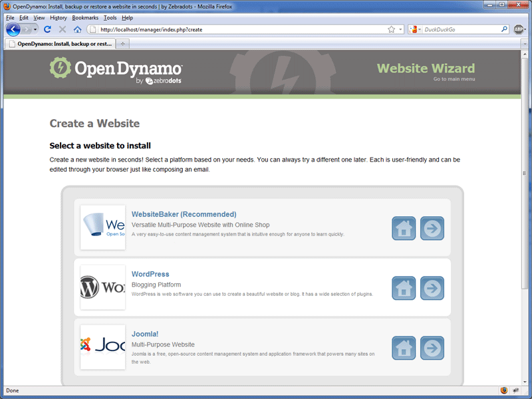Viewport: 532px width, 399px height.
Task: Open the WebsiteBaker (Recommended) link
Action: pyautogui.click(x=184, y=214)
